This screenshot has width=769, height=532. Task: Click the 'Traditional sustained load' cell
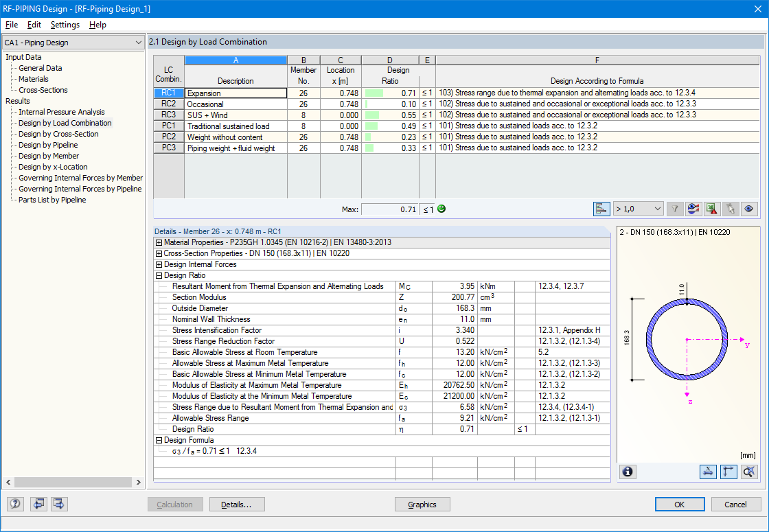[236, 126]
